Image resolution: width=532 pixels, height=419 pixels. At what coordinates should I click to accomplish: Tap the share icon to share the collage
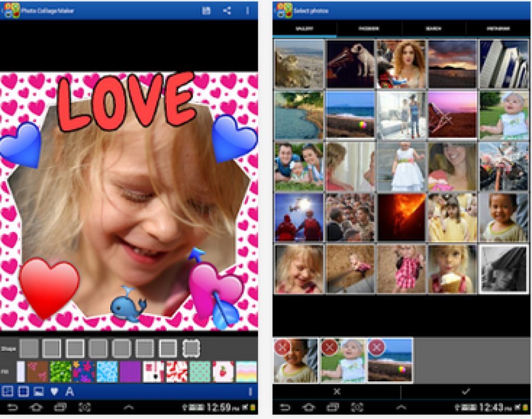227,9
